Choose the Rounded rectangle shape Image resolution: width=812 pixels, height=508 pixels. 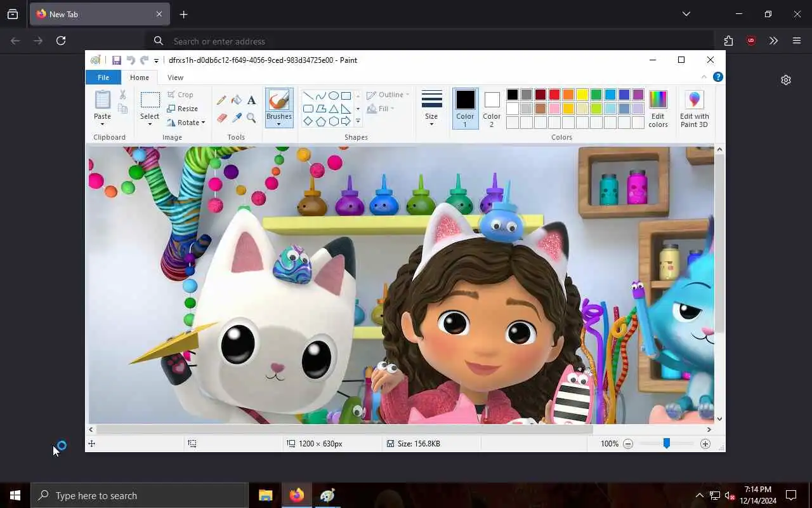click(308, 109)
